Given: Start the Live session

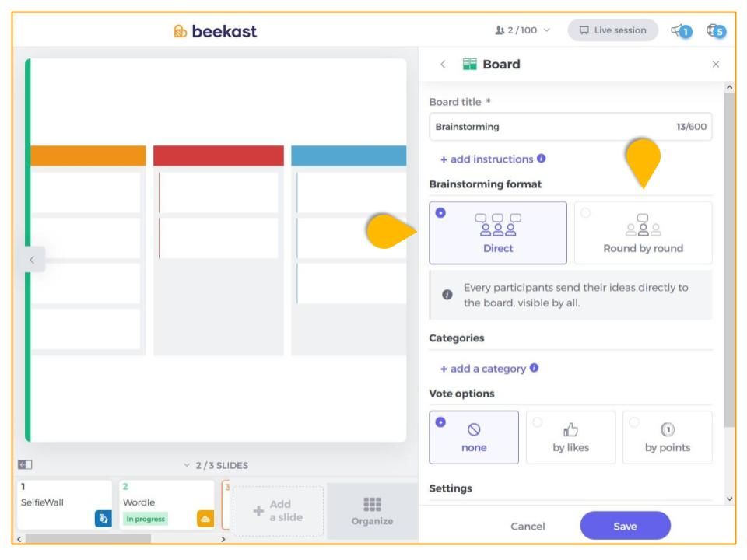Looking at the screenshot, I should coord(612,30).
